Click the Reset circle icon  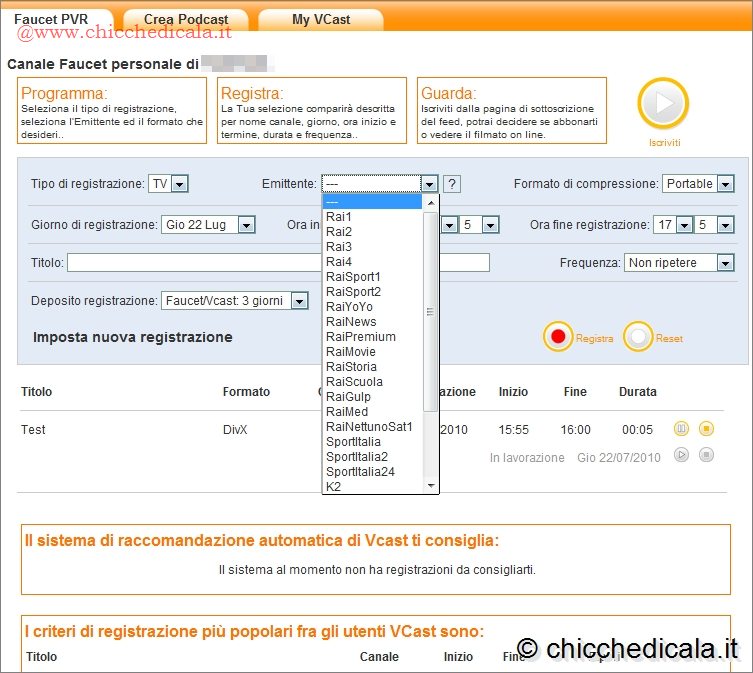[638, 338]
